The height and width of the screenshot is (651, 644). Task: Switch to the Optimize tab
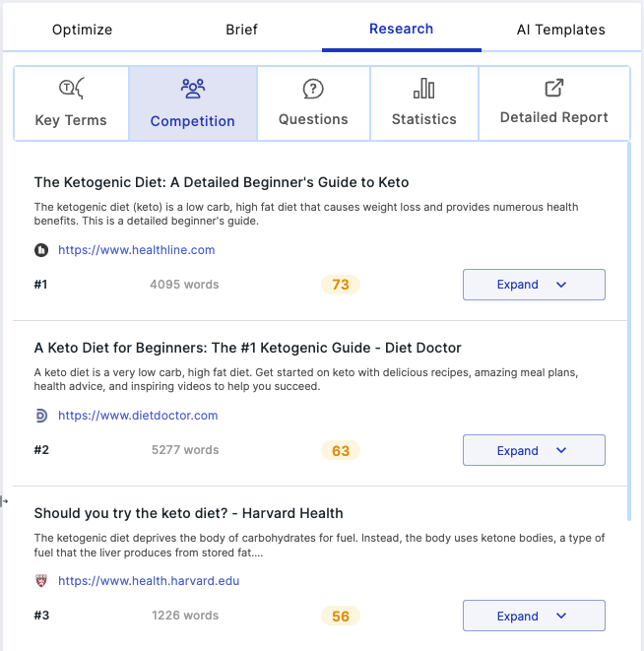pyautogui.click(x=82, y=30)
